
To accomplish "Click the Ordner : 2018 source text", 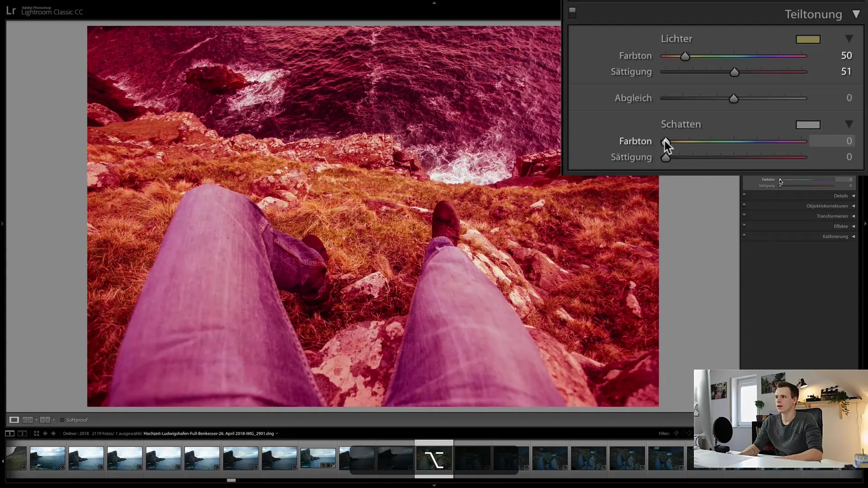I will coord(76,434).
